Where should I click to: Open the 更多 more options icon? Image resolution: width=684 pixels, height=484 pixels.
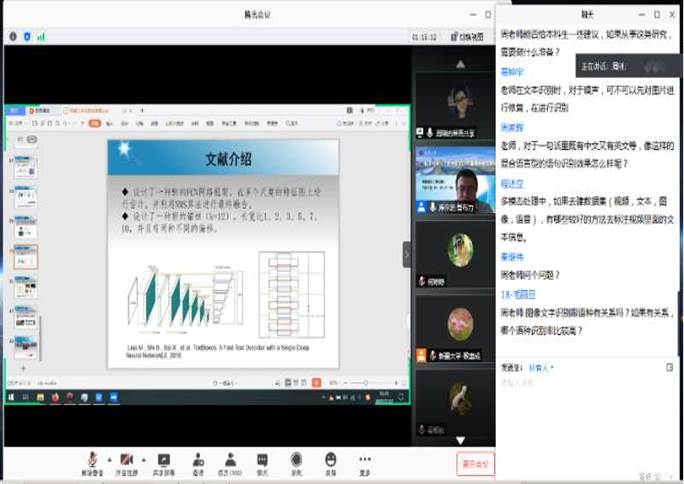point(365,460)
